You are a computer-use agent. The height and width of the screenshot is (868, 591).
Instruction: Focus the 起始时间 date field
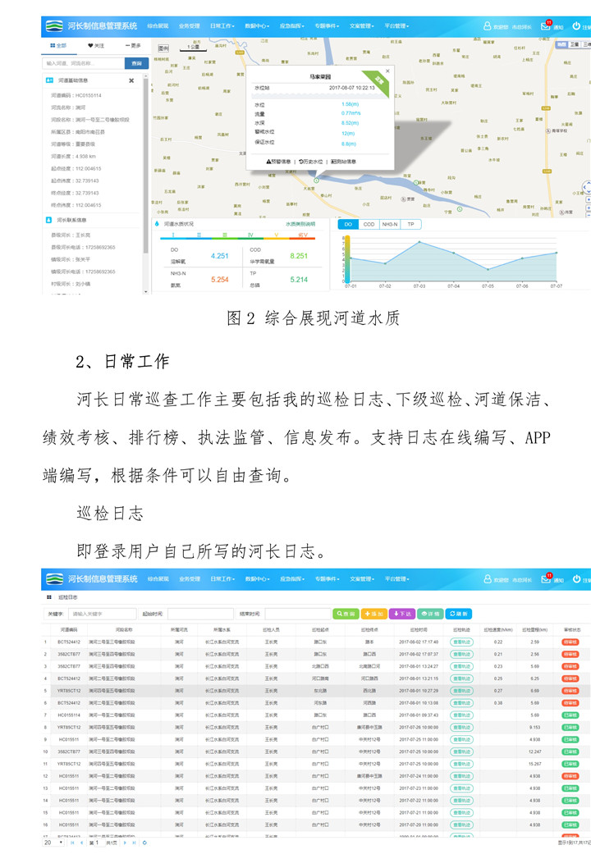tap(200, 614)
